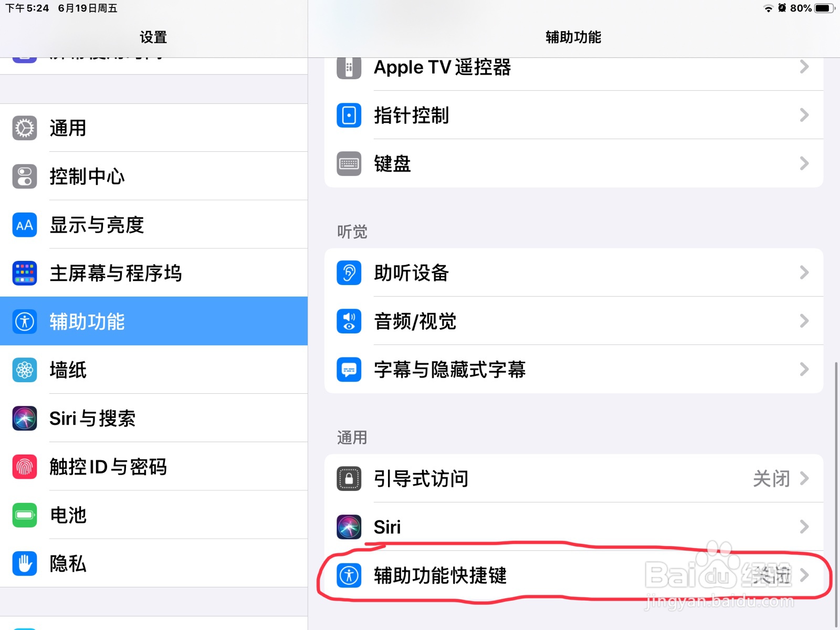Click the 墙纸 flower icon
840x630 pixels.
click(x=24, y=370)
